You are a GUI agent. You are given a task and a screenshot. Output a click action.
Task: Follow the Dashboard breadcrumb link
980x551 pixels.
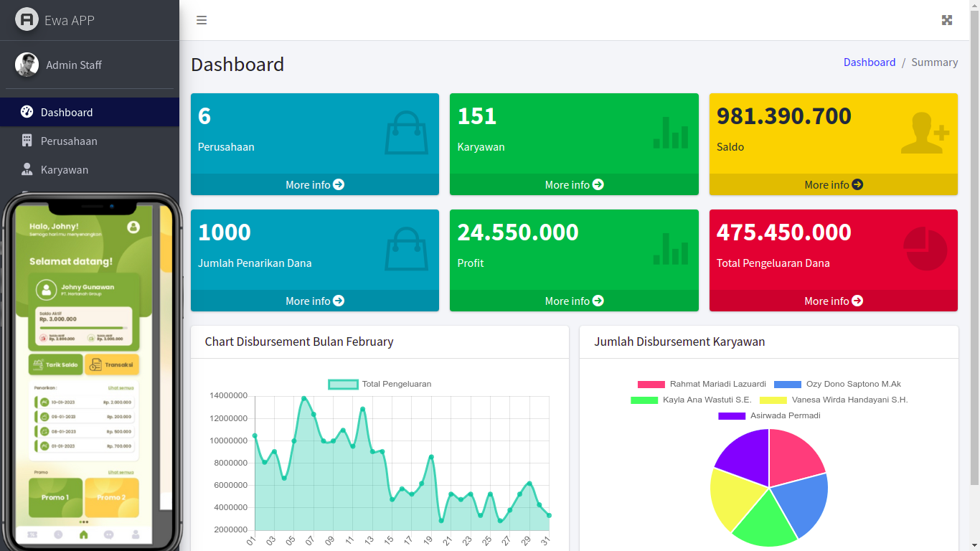tap(870, 62)
